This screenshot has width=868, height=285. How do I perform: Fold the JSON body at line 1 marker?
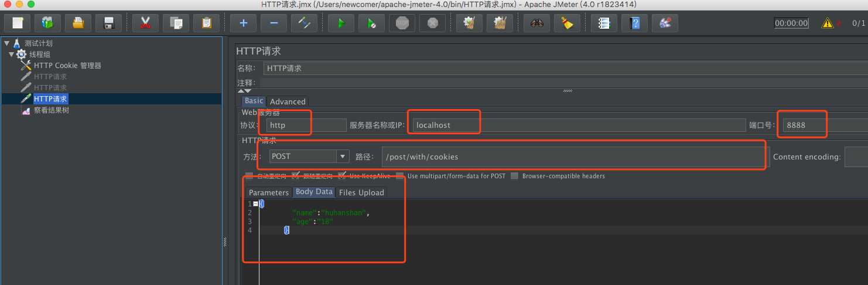click(x=255, y=203)
